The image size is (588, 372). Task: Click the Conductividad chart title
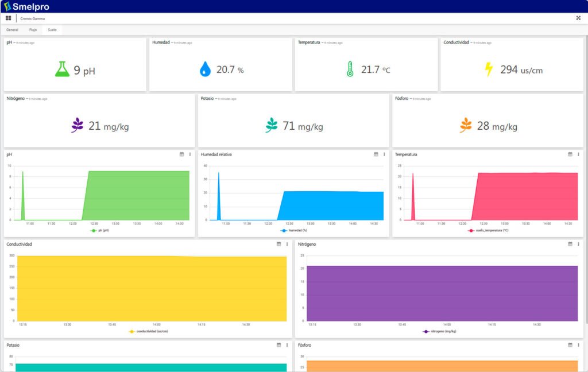pyautogui.click(x=19, y=244)
